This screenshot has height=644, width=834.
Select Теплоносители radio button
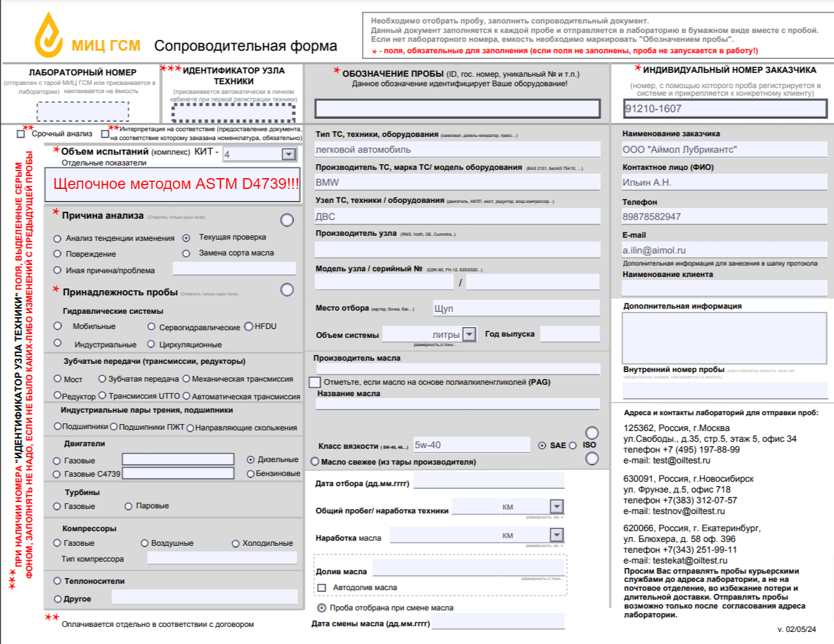pos(57,581)
